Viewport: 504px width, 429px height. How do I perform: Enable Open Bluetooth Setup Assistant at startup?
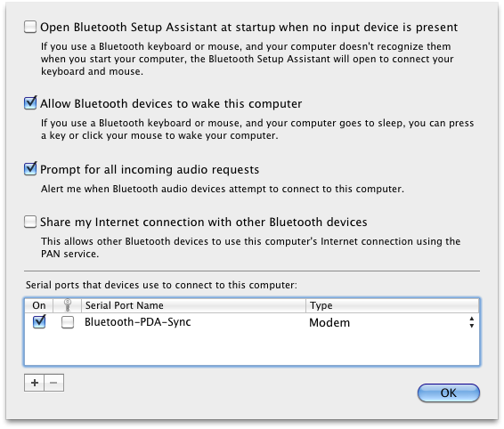click(30, 27)
